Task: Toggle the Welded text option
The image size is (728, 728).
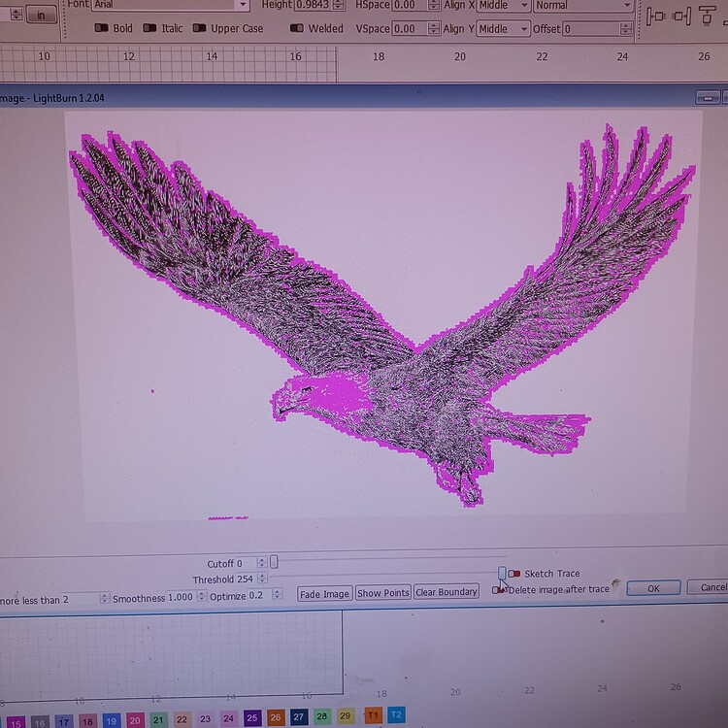Action: click(x=297, y=28)
